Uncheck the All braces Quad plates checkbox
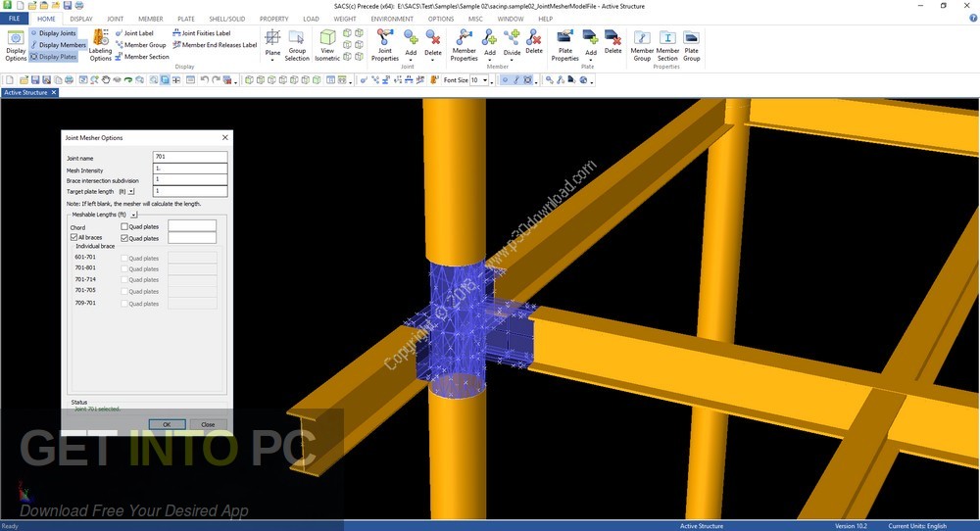 pos(124,238)
